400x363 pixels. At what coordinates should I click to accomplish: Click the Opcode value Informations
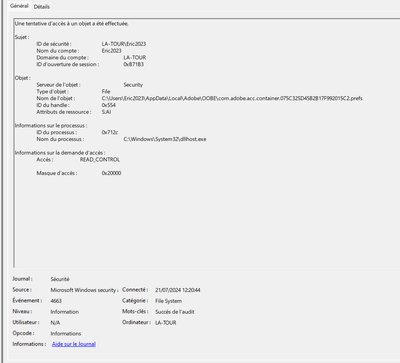[66, 333]
